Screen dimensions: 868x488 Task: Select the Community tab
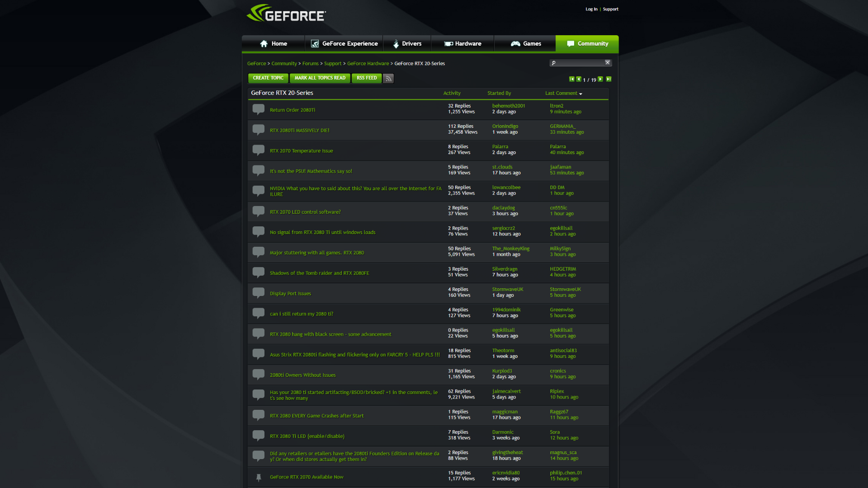(587, 44)
